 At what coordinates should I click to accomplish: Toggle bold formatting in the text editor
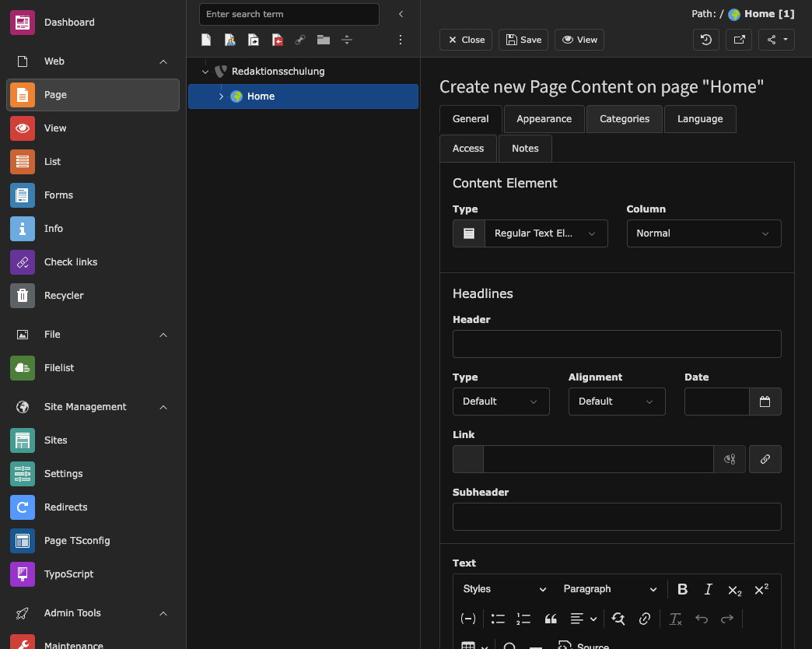[x=682, y=589]
